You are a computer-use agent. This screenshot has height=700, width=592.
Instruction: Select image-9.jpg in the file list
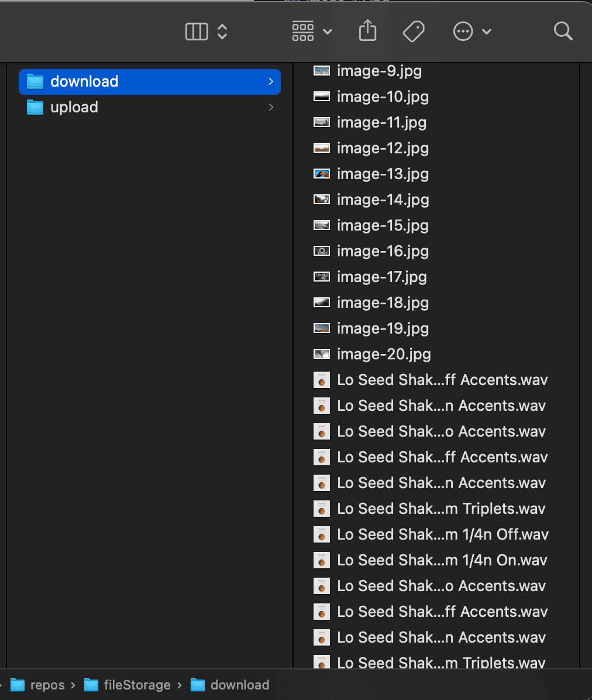(x=379, y=71)
